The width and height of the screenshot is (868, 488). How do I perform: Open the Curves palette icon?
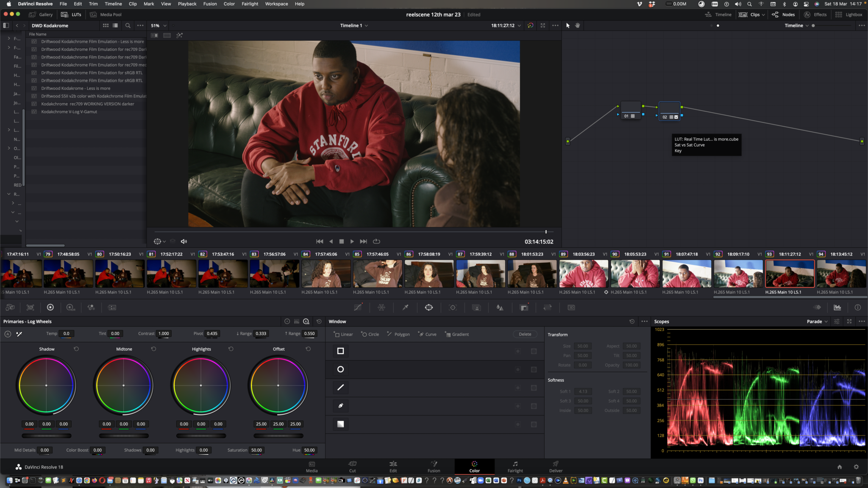[358, 308]
